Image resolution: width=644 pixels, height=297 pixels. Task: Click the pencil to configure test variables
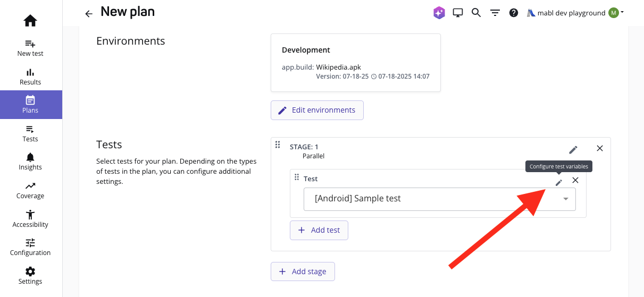[x=559, y=182]
